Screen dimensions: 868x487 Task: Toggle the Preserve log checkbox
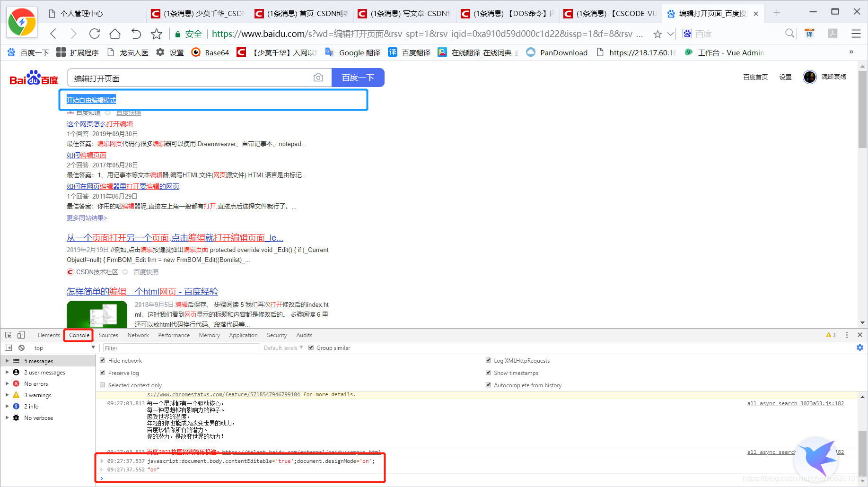[103, 373]
